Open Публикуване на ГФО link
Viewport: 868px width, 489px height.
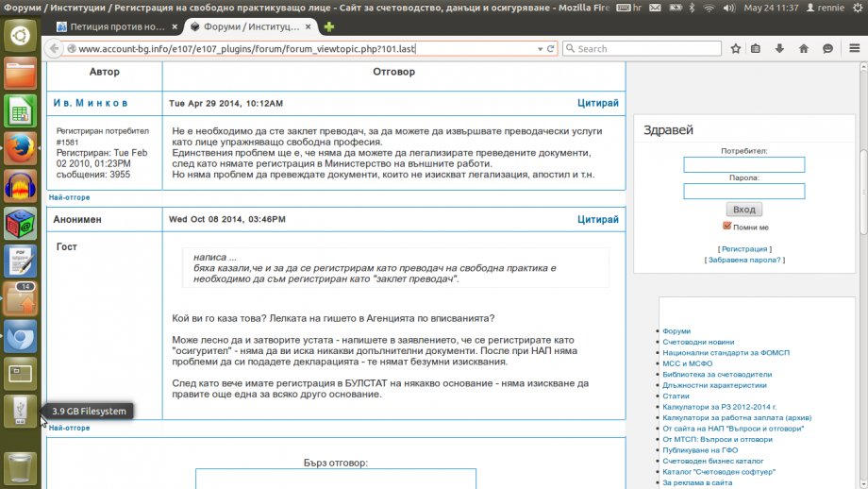pos(700,450)
